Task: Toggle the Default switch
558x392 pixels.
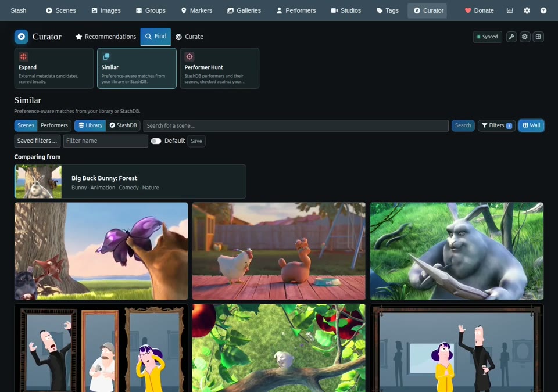Action: pos(156,141)
